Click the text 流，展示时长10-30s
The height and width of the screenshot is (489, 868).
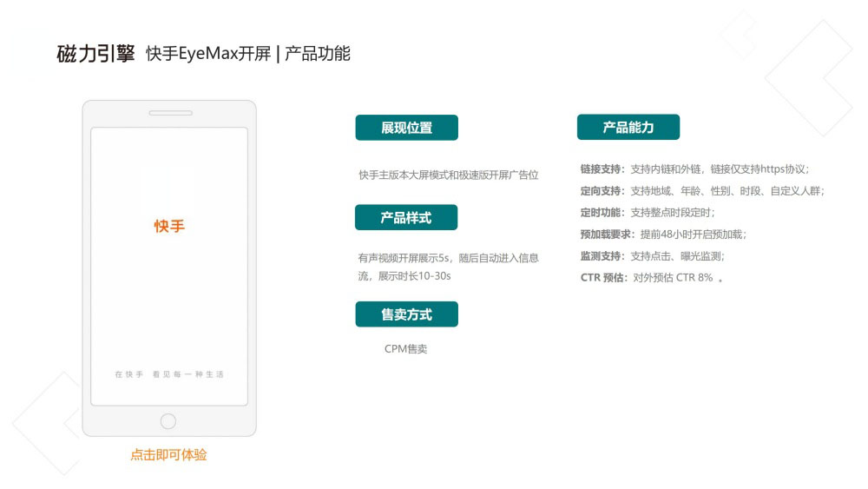(404, 276)
